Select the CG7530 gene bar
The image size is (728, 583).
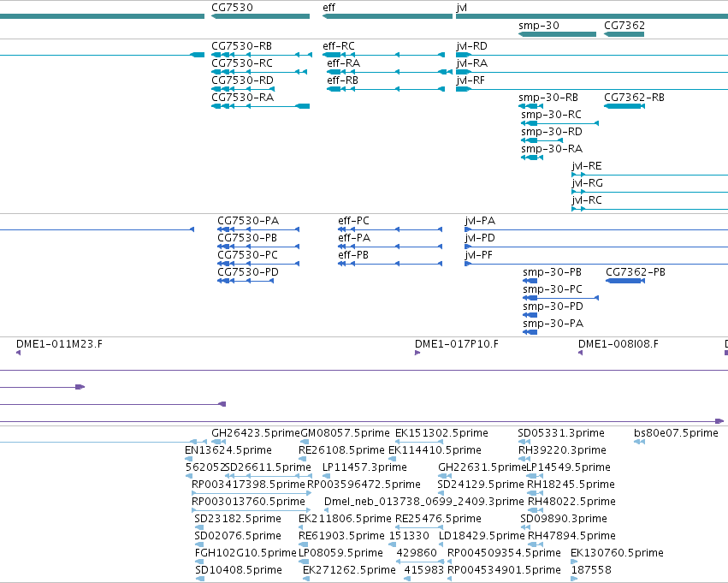(260, 16)
